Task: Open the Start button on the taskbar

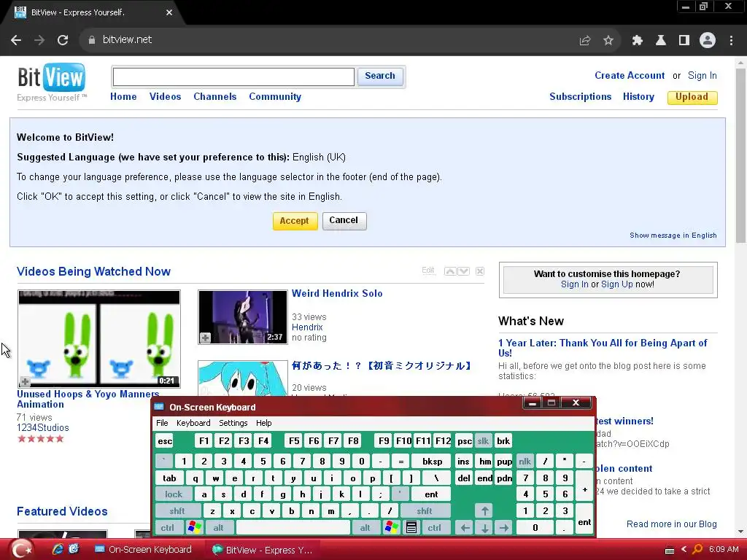Action: coord(21,550)
